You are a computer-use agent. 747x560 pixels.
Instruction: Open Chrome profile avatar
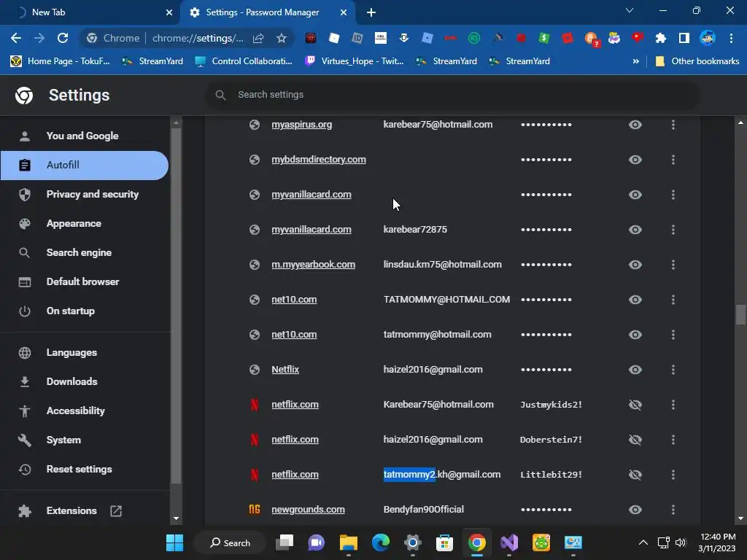708,38
